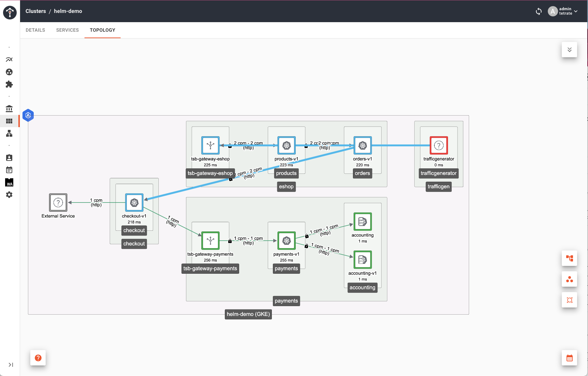This screenshot has width=588, height=376.
Task: Open the settings gear in sidebar
Action: [x=9, y=195]
